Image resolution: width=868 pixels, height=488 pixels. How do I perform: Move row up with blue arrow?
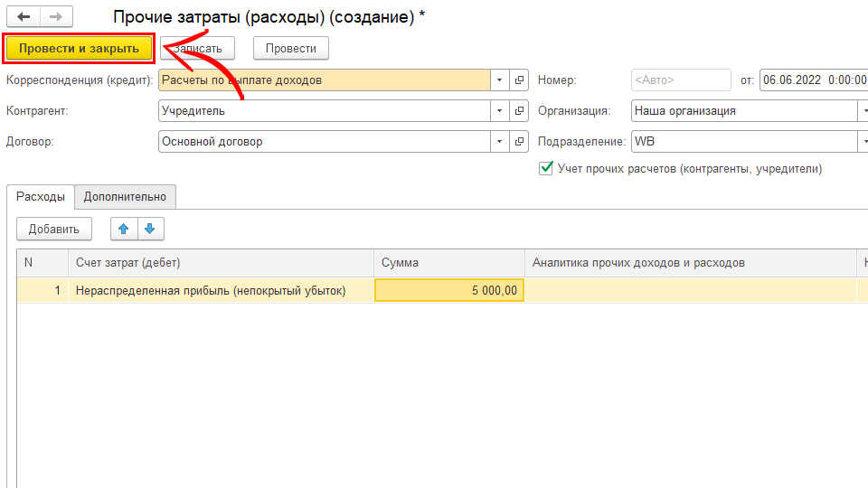124,229
